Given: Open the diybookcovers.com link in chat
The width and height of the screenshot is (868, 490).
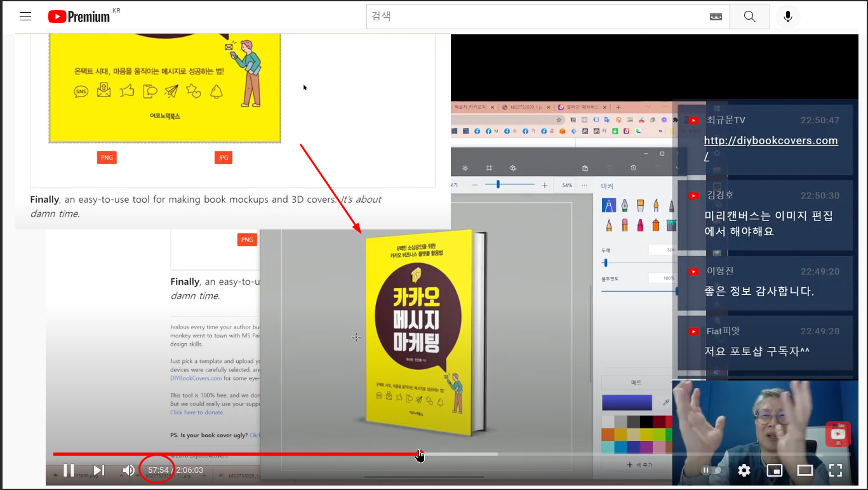Looking at the screenshot, I should [x=771, y=147].
